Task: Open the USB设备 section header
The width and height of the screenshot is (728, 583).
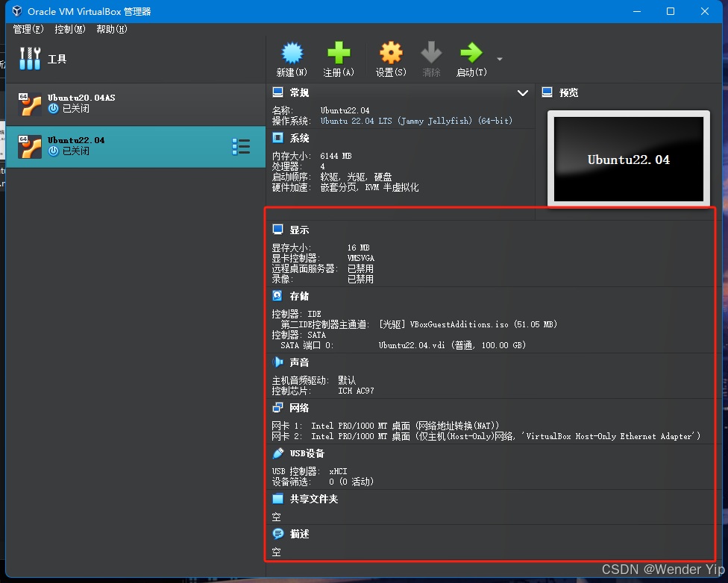Action: pyautogui.click(x=307, y=453)
